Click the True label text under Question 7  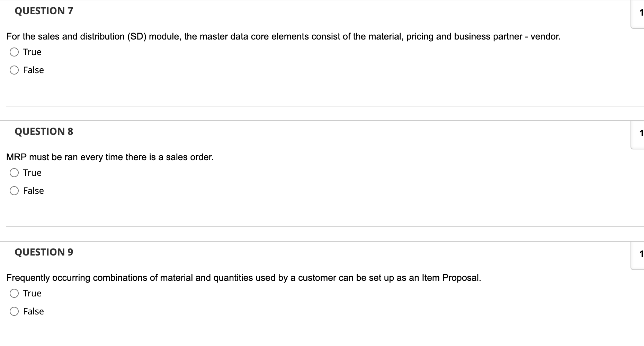pyautogui.click(x=32, y=52)
